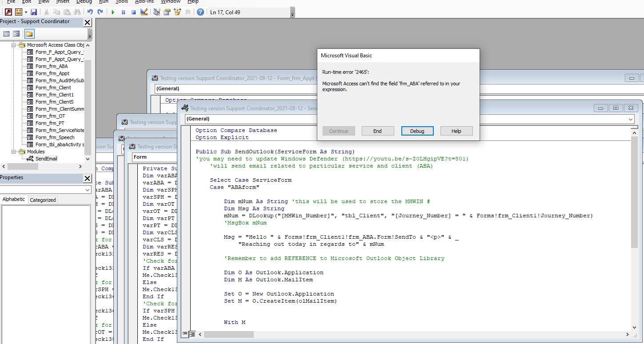Open the File menu
Image resolution: width=644 pixels, height=344 pixels.
tap(11, 2)
